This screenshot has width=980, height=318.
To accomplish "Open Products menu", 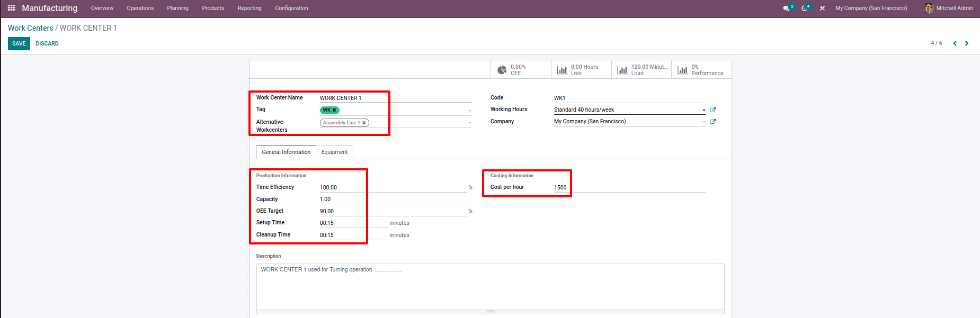I will coord(213,8).
